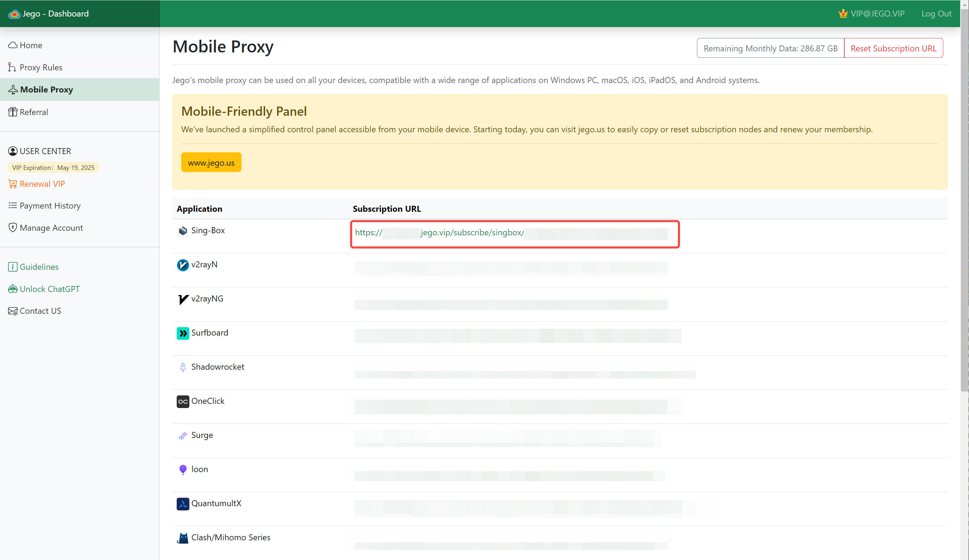Click the loon balloon icon
This screenshot has width=969, height=560.
pos(183,470)
